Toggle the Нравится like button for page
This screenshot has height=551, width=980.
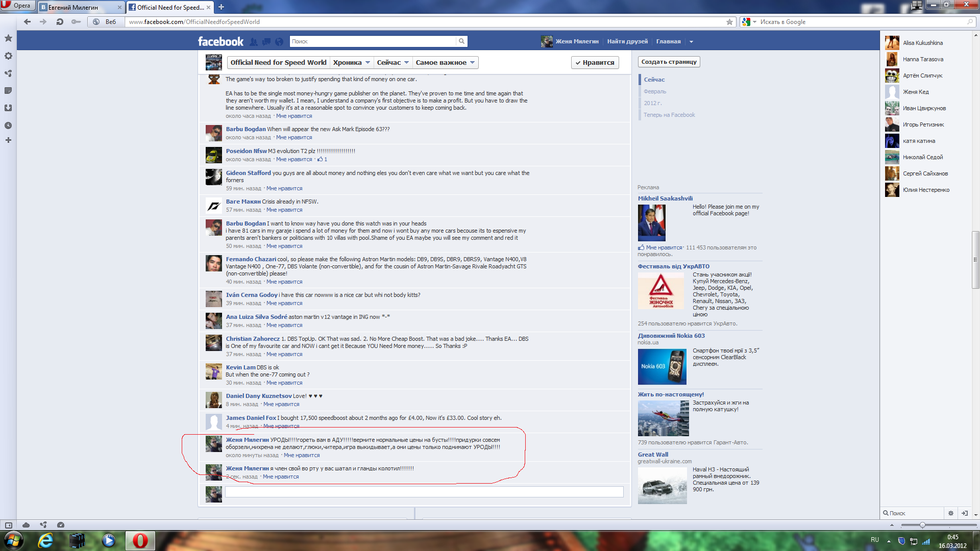(595, 63)
